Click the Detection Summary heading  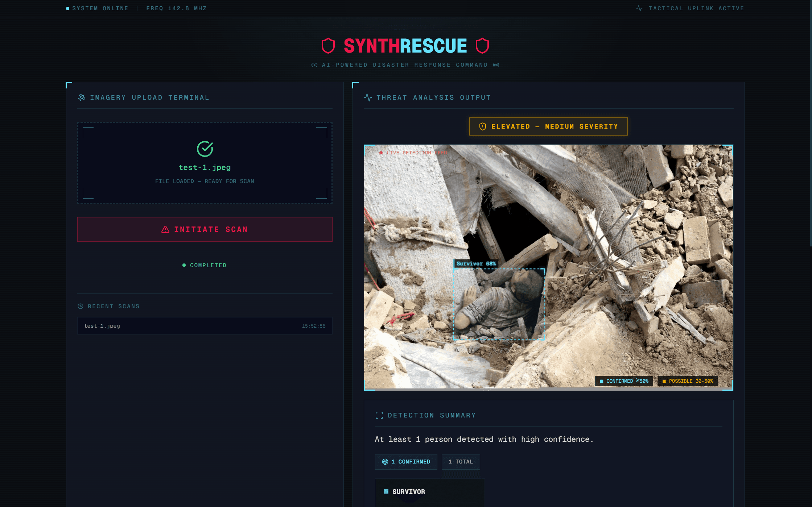click(432, 415)
